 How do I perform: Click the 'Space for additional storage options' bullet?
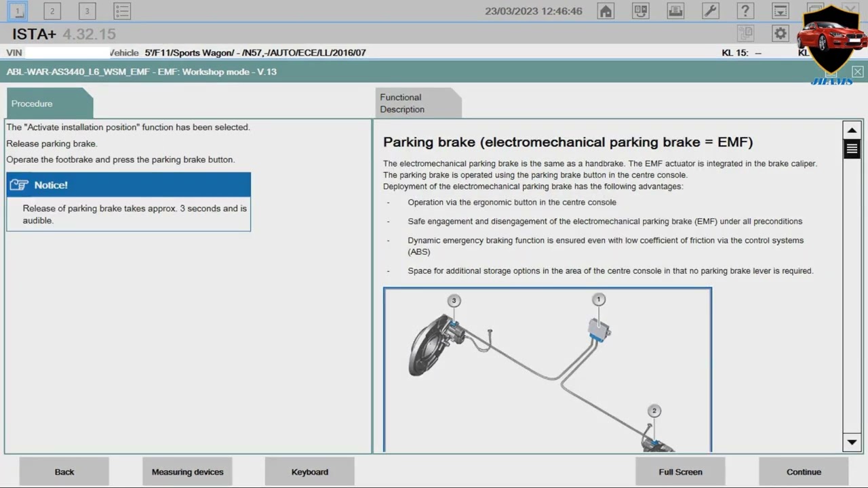610,270
